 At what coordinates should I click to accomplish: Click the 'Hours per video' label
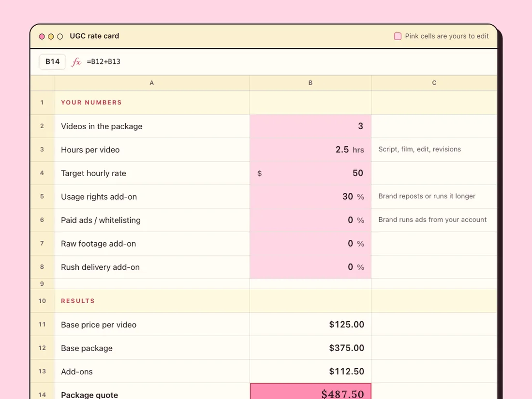pyautogui.click(x=90, y=149)
